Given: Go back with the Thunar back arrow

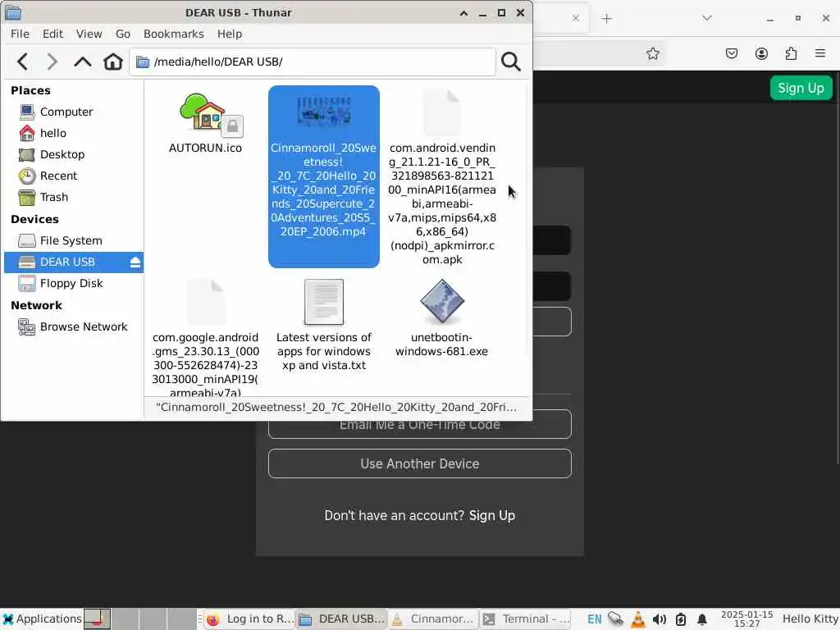Looking at the screenshot, I should click(22, 62).
